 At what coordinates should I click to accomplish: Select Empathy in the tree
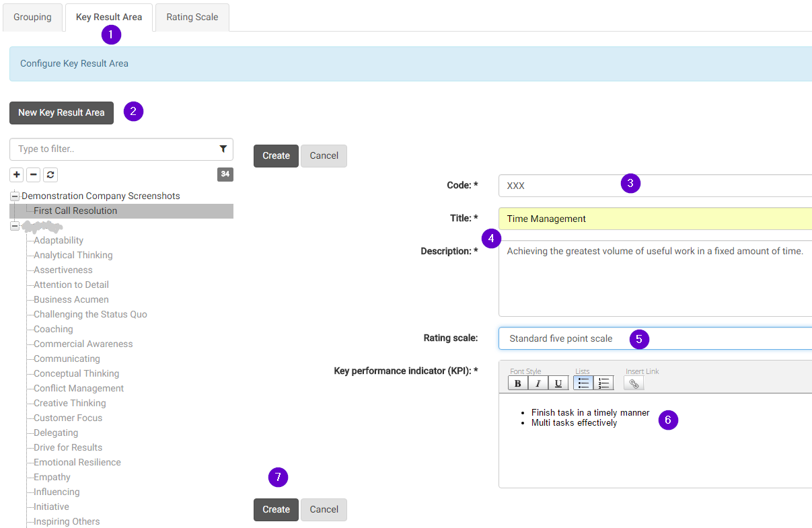pyautogui.click(x=52, y=478)
